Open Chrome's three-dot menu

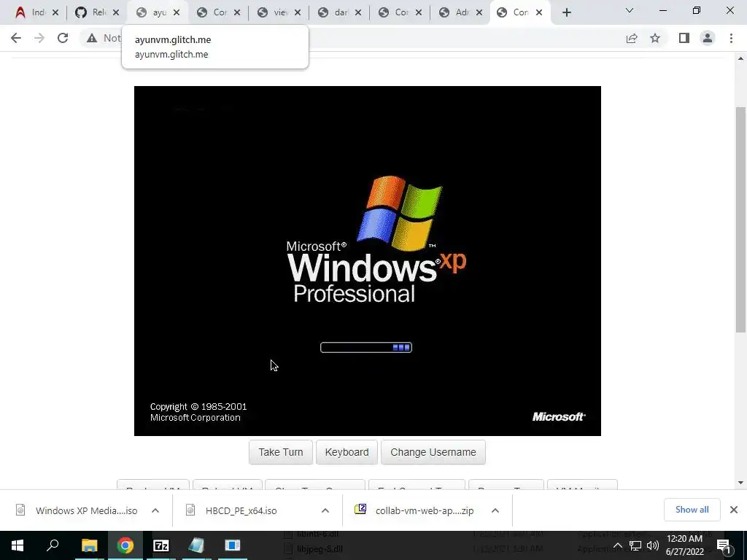[x=731, y=38]
